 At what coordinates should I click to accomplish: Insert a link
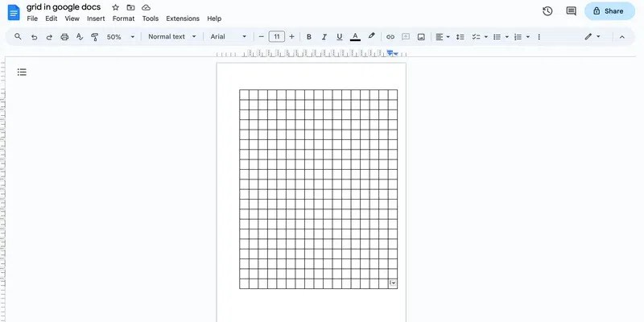coord(390,37)
